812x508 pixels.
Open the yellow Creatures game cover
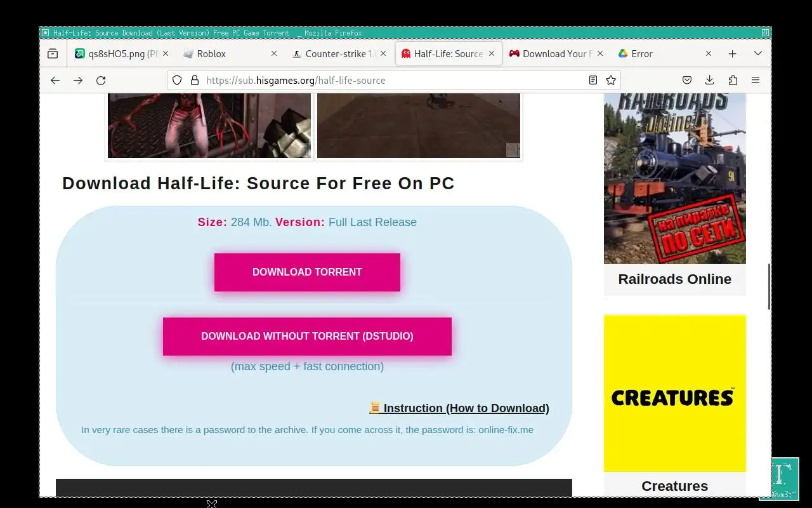point(675,394)
